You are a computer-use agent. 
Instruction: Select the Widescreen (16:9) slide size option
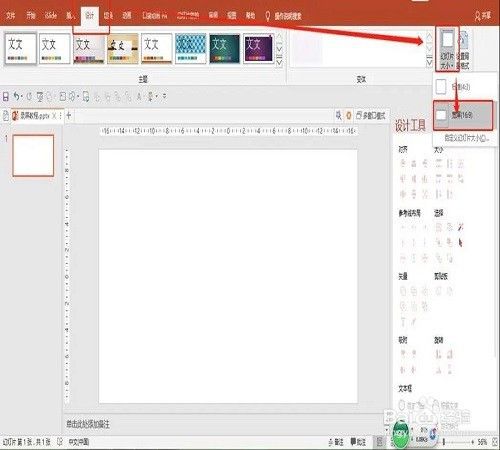coord(463,115)
